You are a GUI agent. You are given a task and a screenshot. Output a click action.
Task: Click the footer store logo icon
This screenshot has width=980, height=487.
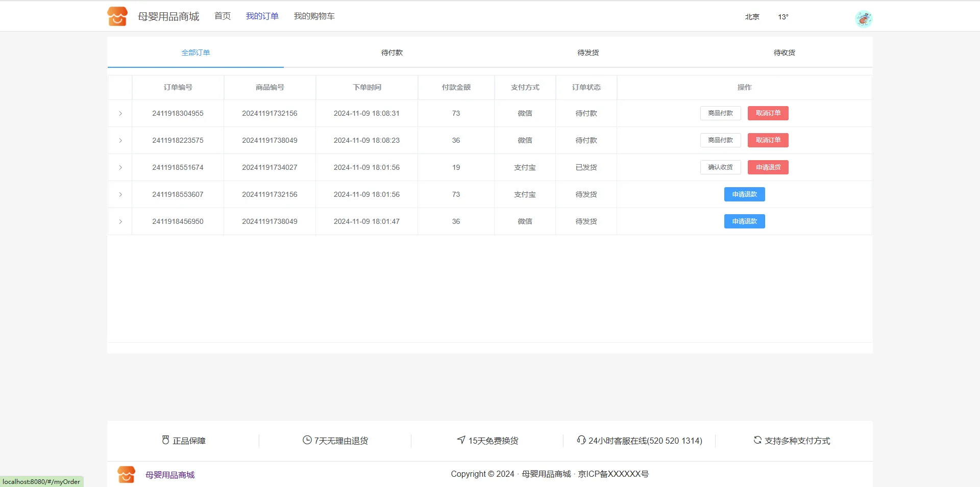pyautogui.click(x=126, y=475)
